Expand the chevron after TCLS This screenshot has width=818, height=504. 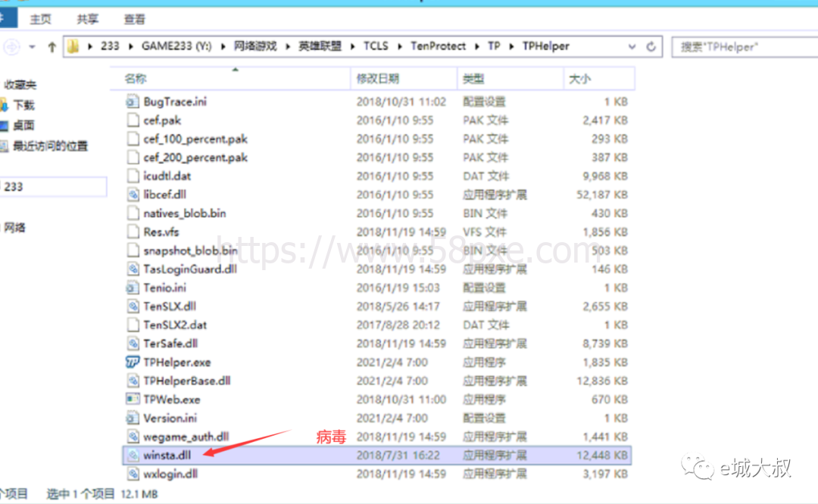pyautogui.click(x=400, y=46)
